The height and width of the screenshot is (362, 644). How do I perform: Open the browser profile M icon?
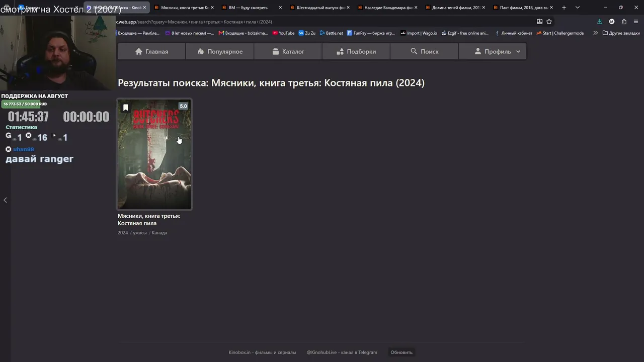(612, 22)
